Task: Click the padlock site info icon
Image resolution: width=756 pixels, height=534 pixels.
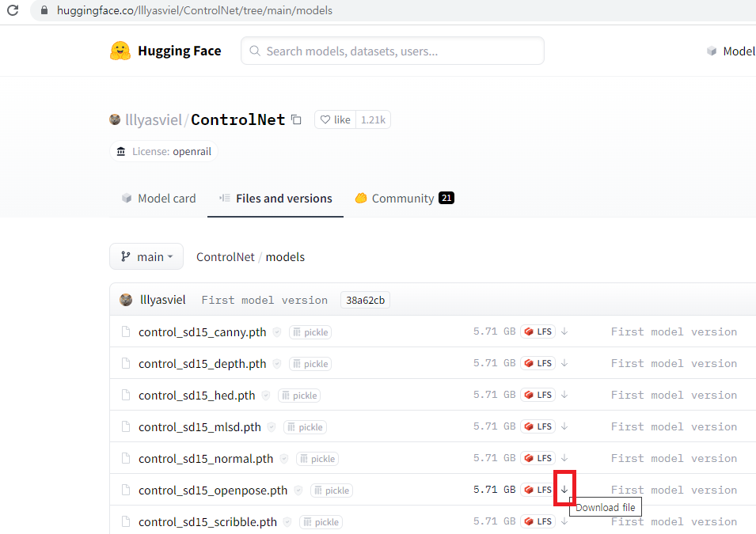Action: 44,10
